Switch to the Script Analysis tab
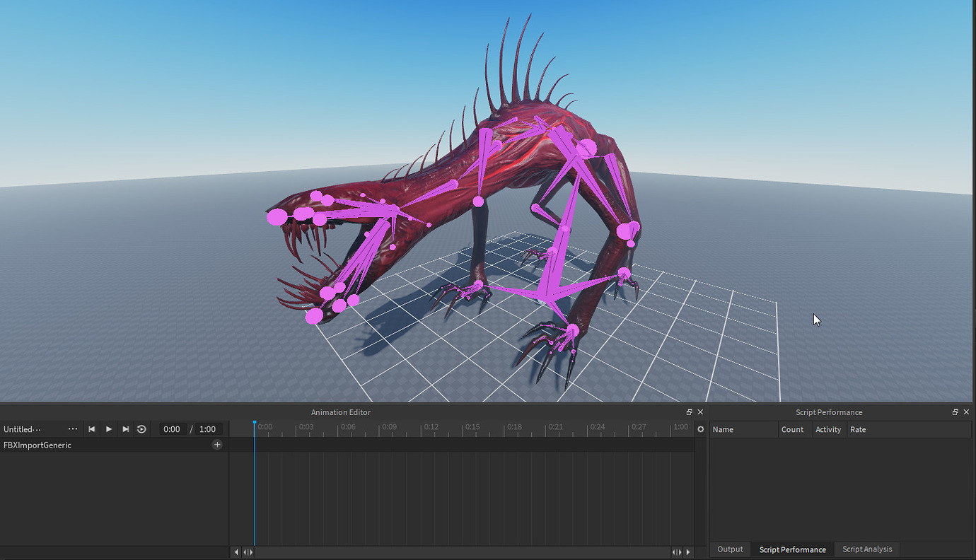The width and height of the screenshot is (976, 560). (x=867, y=549)
